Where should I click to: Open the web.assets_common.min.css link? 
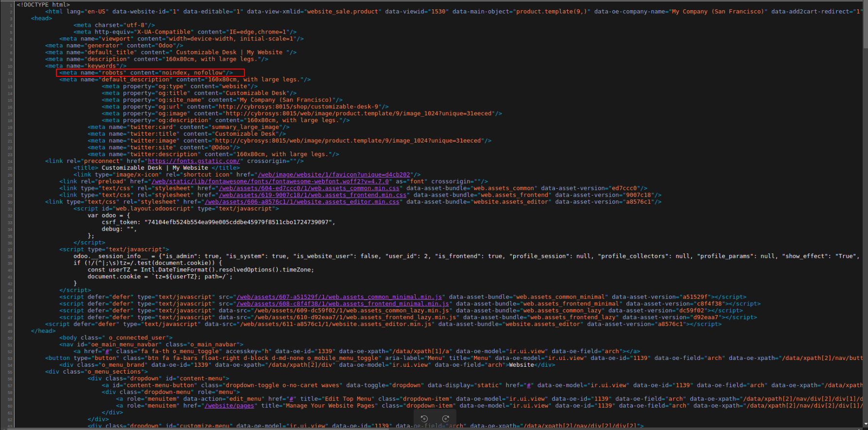(309, 188)
